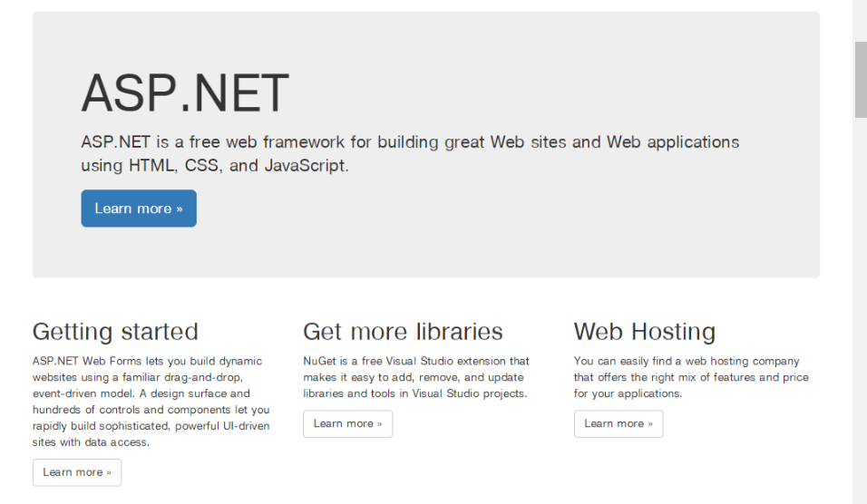867x504 pixels.
Task: Click the blue Learn more button under ASP.NET
Action: (139, 208)
